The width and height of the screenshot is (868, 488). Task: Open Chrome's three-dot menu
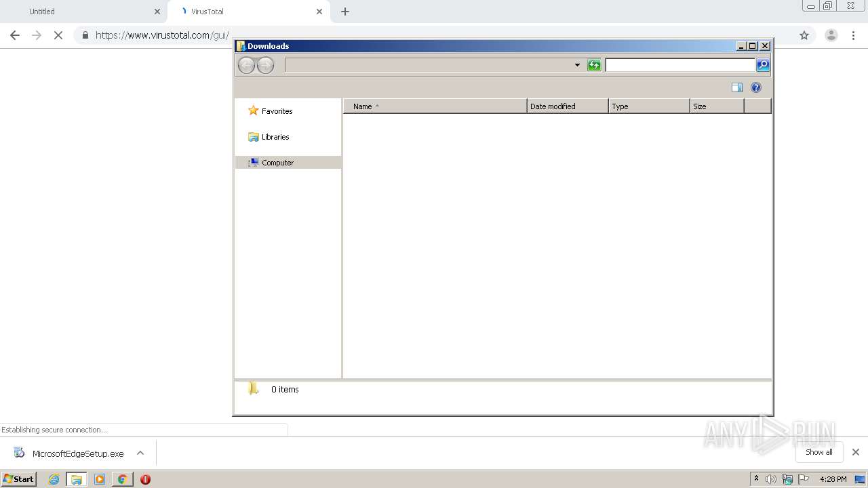pyautogui.click(x=854, y=35)
